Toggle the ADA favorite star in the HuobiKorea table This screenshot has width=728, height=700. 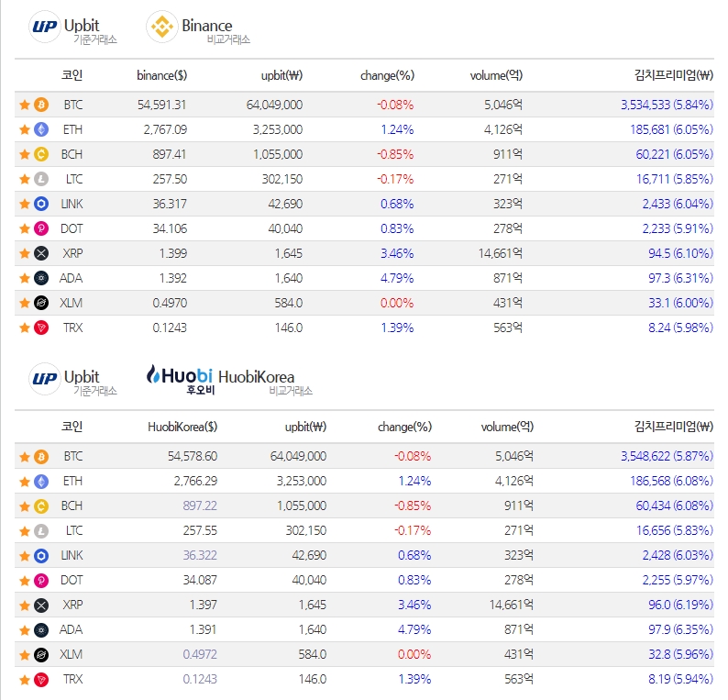(25, 630)
